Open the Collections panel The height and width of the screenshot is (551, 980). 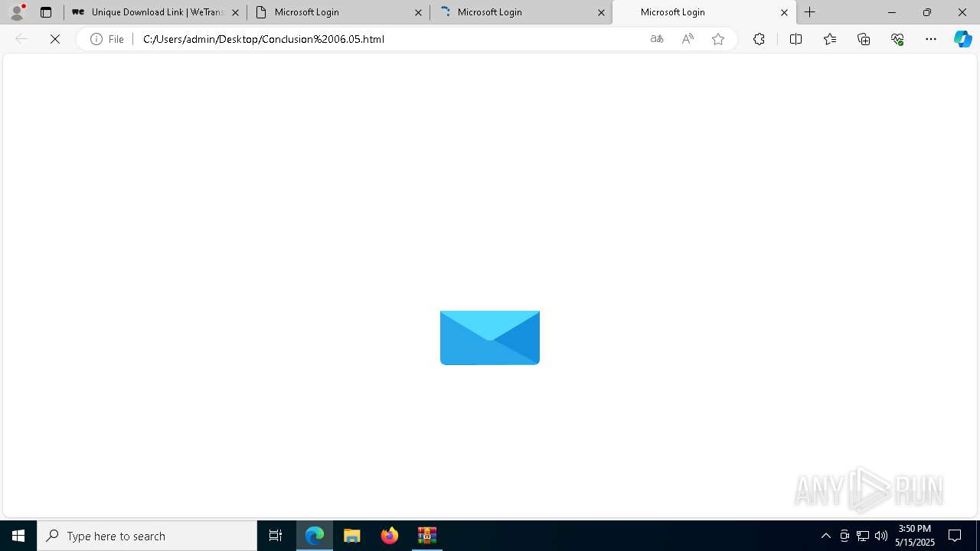tap(864, 39)
